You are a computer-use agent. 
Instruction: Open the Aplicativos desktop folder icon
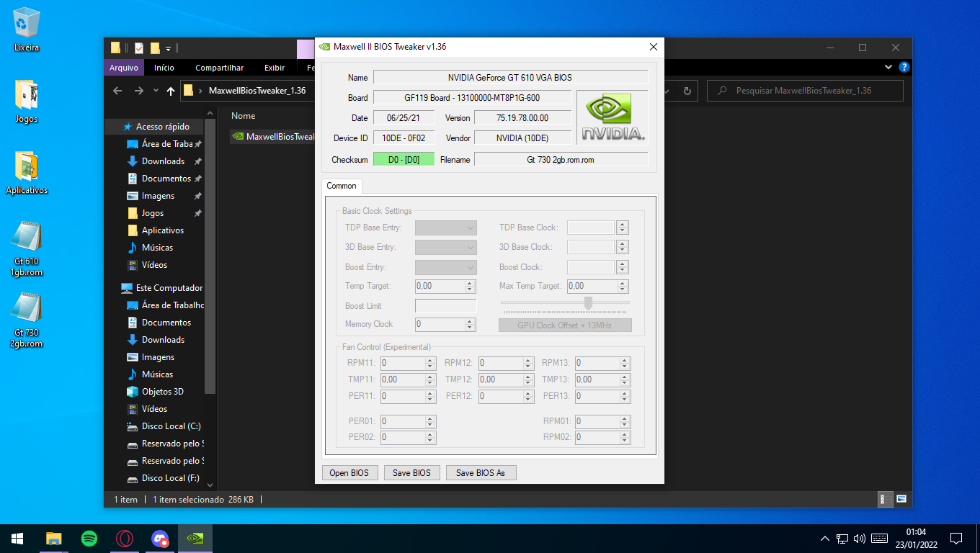pos(27,172)
